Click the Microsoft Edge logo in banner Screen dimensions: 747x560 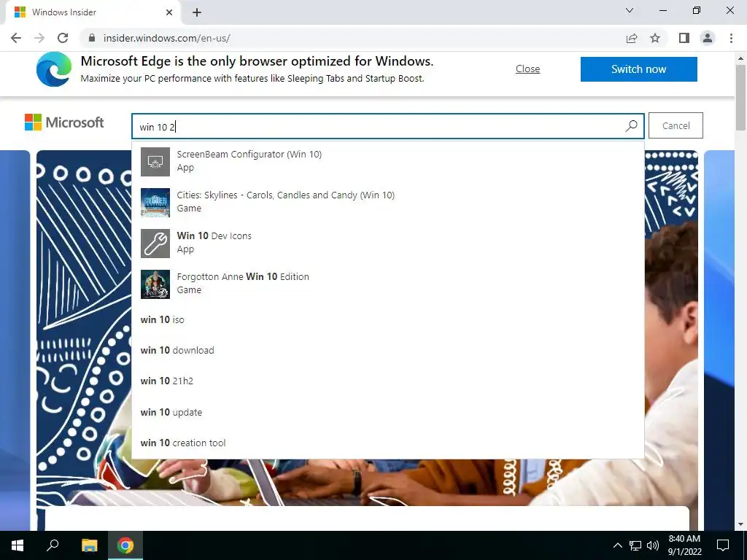[x=54, y=69]
